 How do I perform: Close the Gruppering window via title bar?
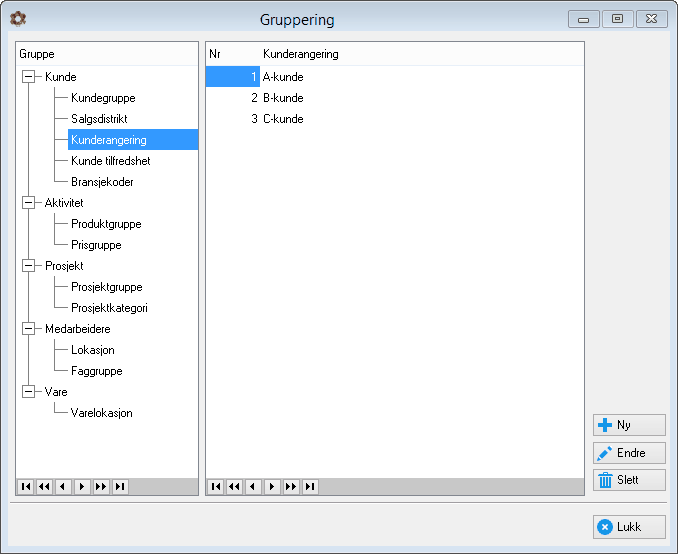click(651, 19)
